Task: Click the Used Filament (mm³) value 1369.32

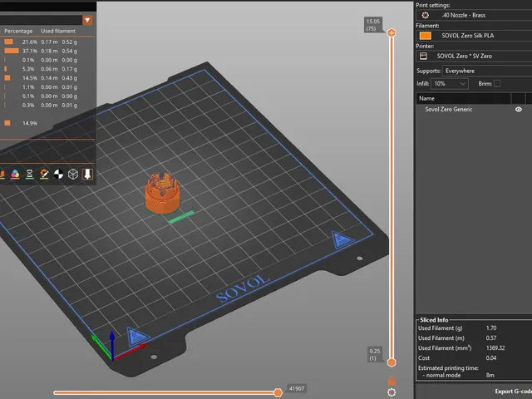Action: click(495, 347)
